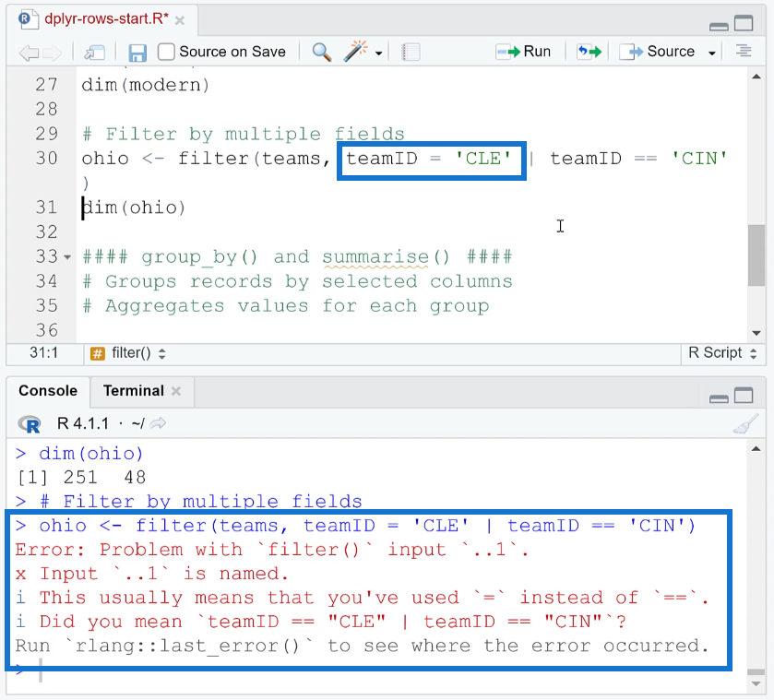The height and width of the screenshot is (700, 774).
Task: Minimize the console pane
Action: (x=719, y=398)
